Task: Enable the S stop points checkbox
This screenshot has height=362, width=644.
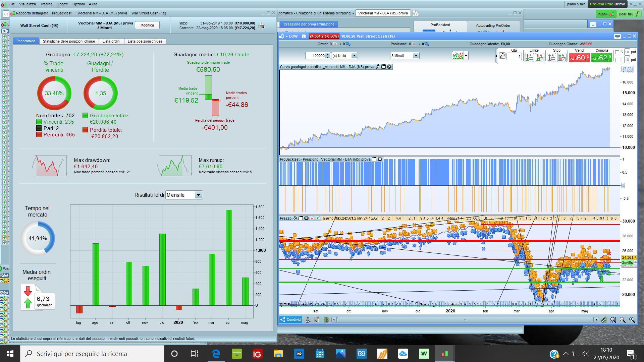Action: pyautogui.click(x=617, y=52)
